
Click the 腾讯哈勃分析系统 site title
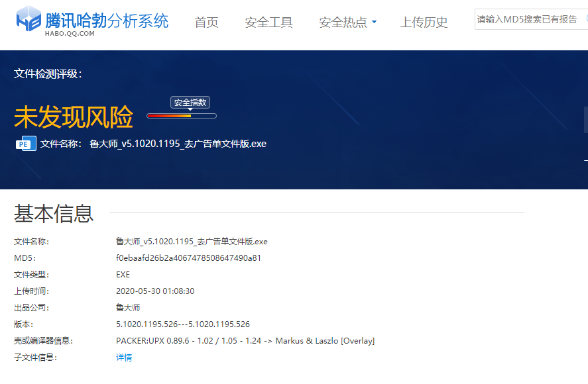[107, 21]
